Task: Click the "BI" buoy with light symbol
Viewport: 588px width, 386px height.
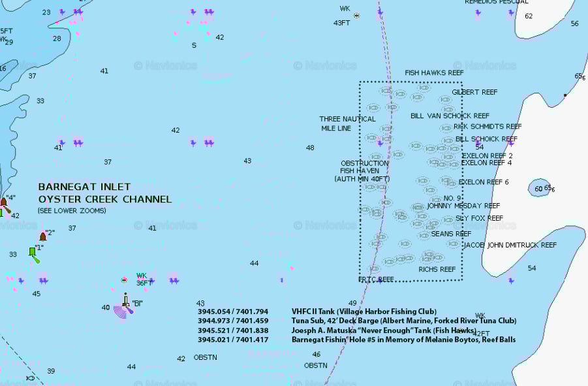Action: 125,303
